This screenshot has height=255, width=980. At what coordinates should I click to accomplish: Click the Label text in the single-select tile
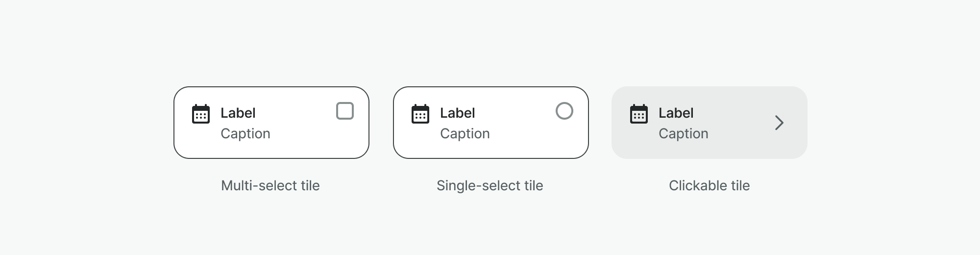(x=458, y=113)
